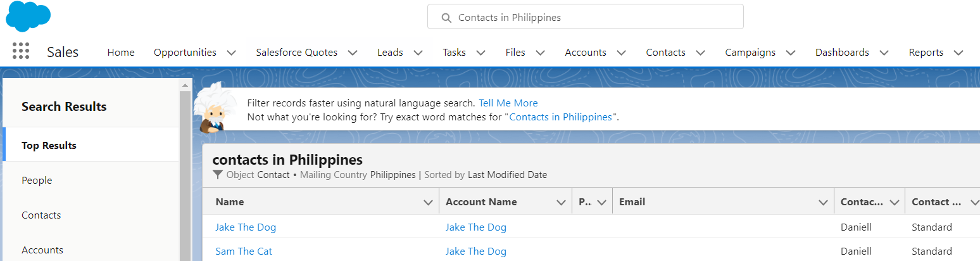980x261 pixels.
Task: Open Contac... owner column chevron
Action: click(x=895, y=202)
